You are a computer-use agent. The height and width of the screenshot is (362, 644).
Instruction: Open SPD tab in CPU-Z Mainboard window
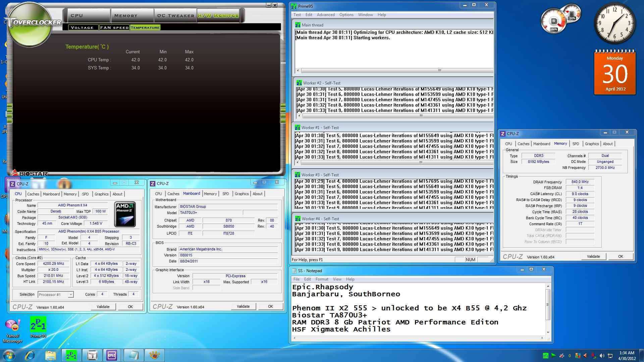pyautogui.click(x=226, y=194)
